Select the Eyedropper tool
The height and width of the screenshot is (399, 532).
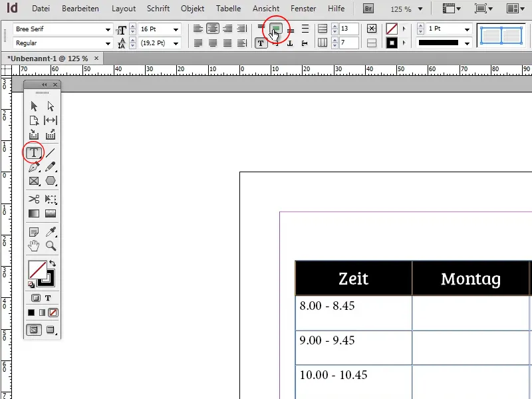pyautogui.click(x=51, y=231)
